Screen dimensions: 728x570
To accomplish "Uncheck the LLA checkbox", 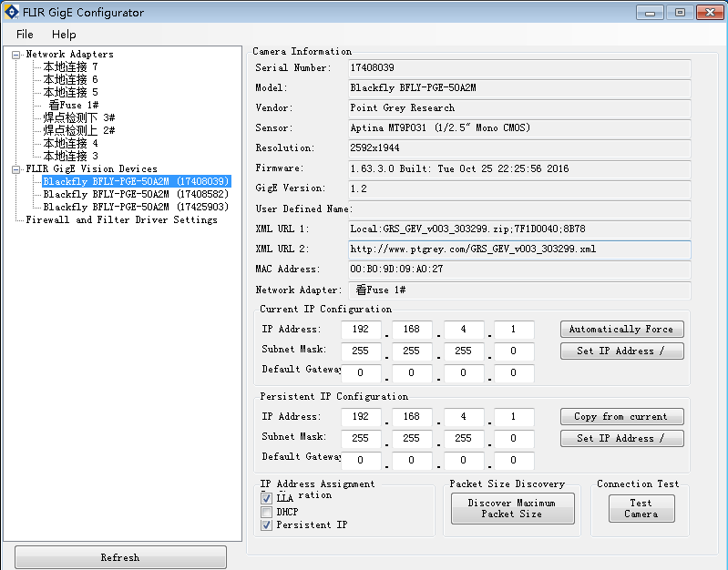I will (x=266, y=498).
